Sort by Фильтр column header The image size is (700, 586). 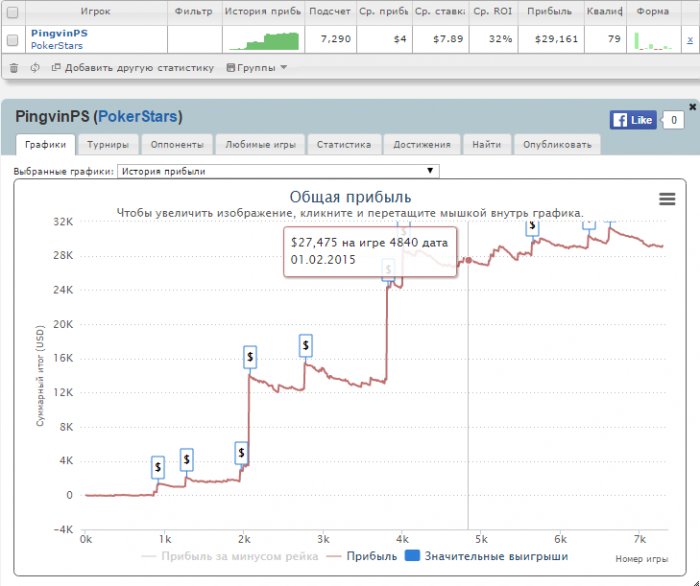(x=194, y=12)
